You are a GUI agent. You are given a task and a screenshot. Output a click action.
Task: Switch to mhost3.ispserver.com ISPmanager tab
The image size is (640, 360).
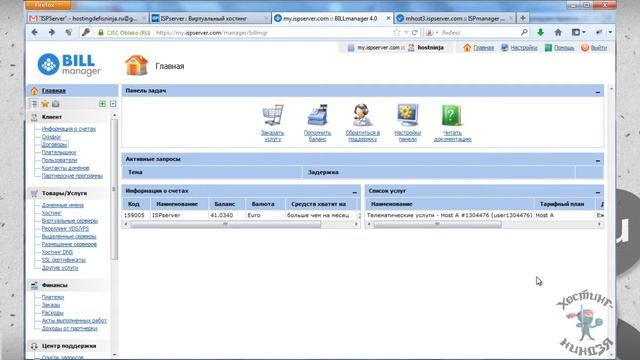pyautogui.click(x=454, y=18)
